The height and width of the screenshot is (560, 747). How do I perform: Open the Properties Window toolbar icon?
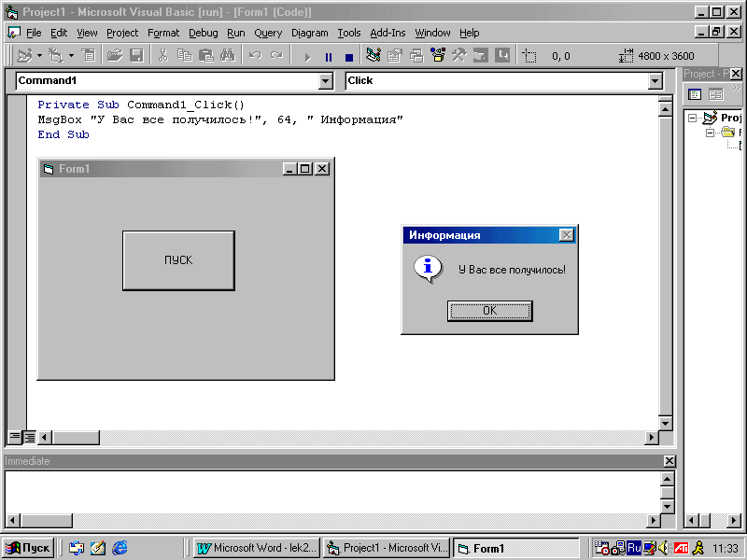(395, 56)
